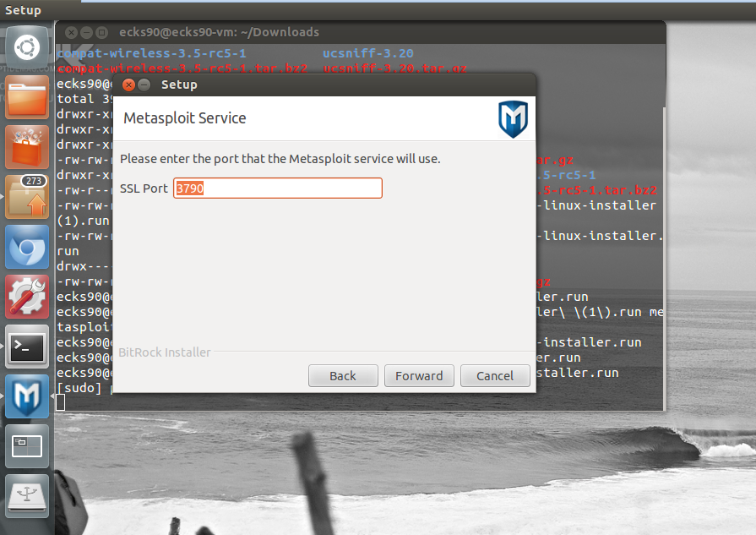Close the Downloads terminal window

[x=71, y=32]
